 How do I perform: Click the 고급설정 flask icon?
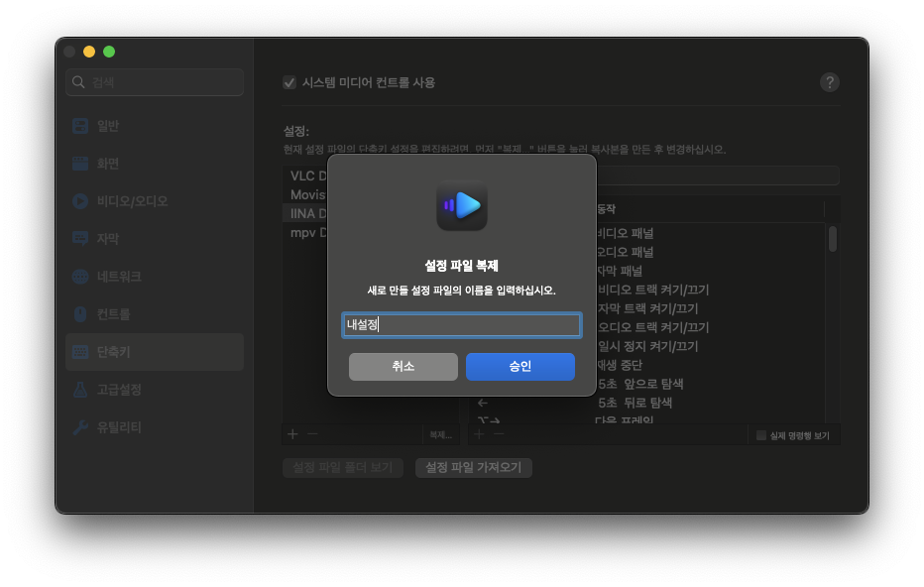80,390
